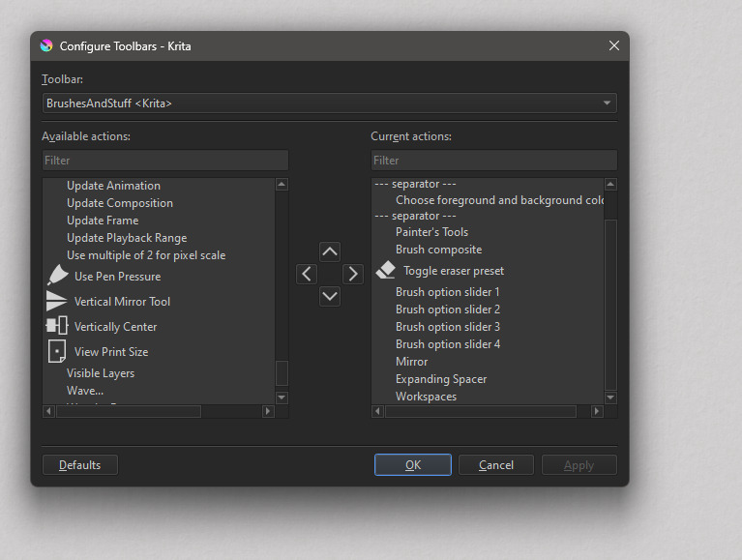Add action using right arrow button
This screenshot has height=560, width=742.
[353, 274]
